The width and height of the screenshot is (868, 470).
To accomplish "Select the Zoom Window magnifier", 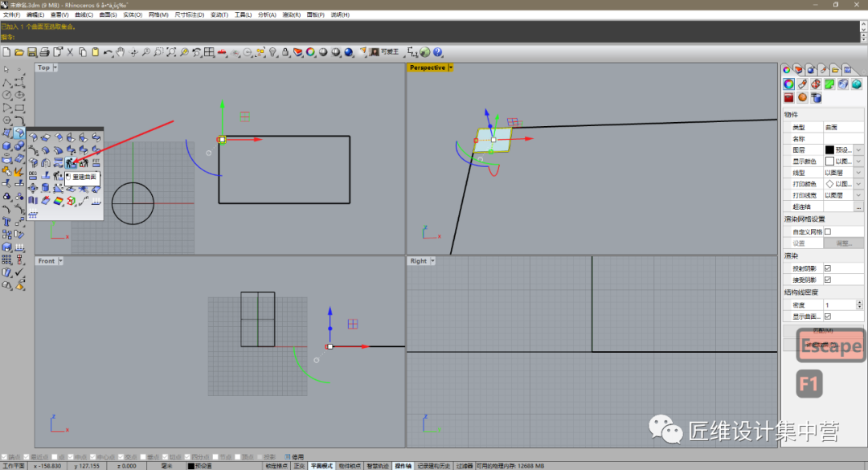I will click(x=158, y=52).
